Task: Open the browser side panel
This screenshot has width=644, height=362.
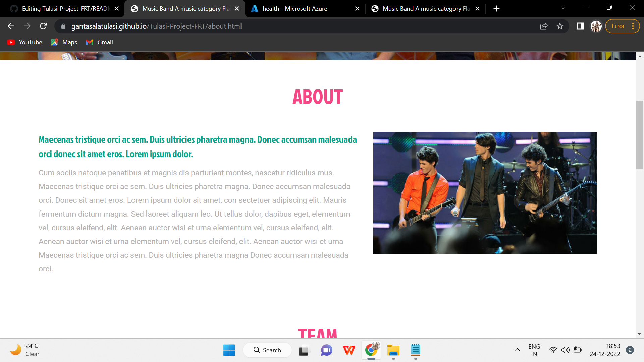Action: coord(580,26)
